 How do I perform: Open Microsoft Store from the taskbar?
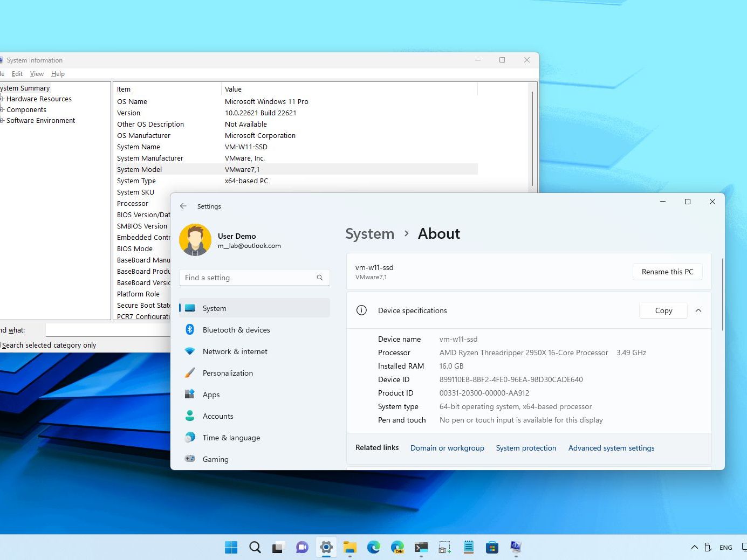click(492, 548)
